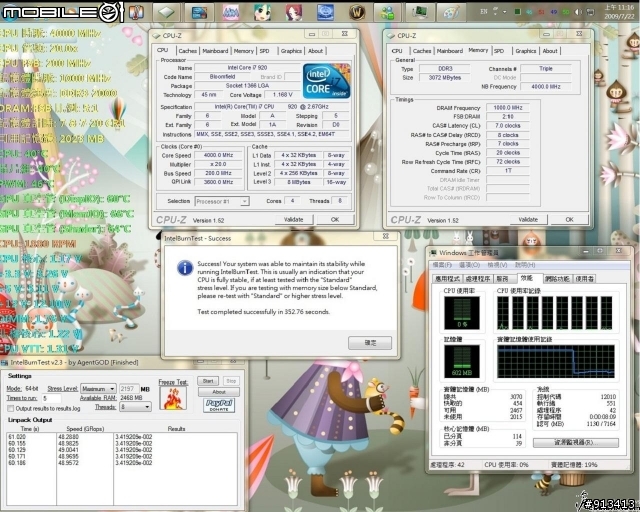The image size is (640, 512).
Task: Click the Times to run input field
Action: tap(51, 398)
